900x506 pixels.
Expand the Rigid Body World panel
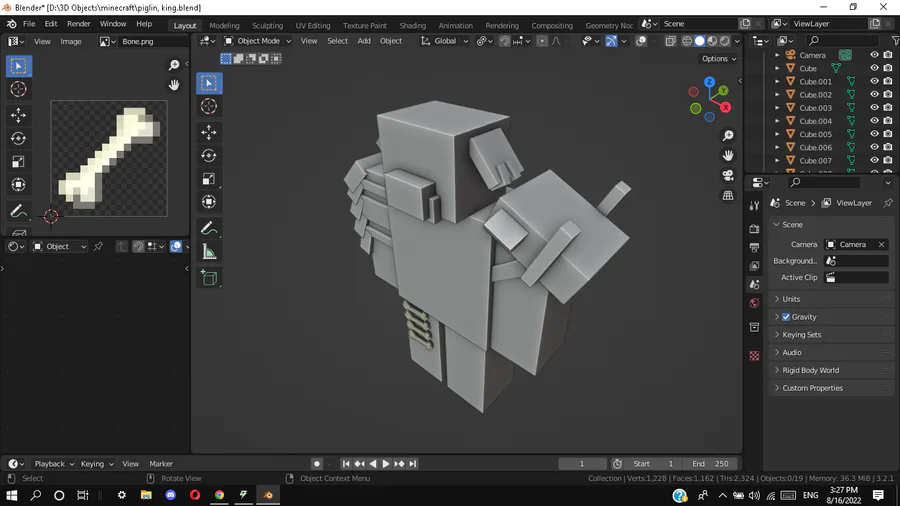(x=831, y=370)
